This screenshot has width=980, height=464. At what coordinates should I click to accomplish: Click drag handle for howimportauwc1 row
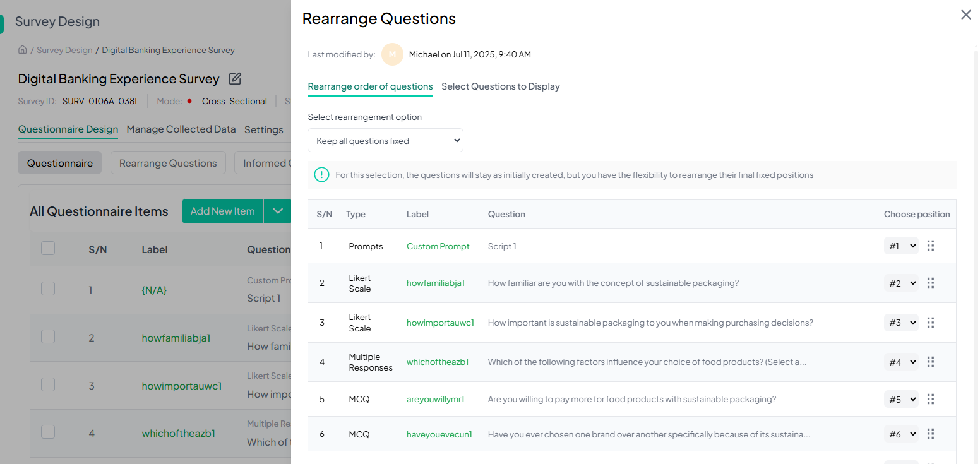point(930,323)
